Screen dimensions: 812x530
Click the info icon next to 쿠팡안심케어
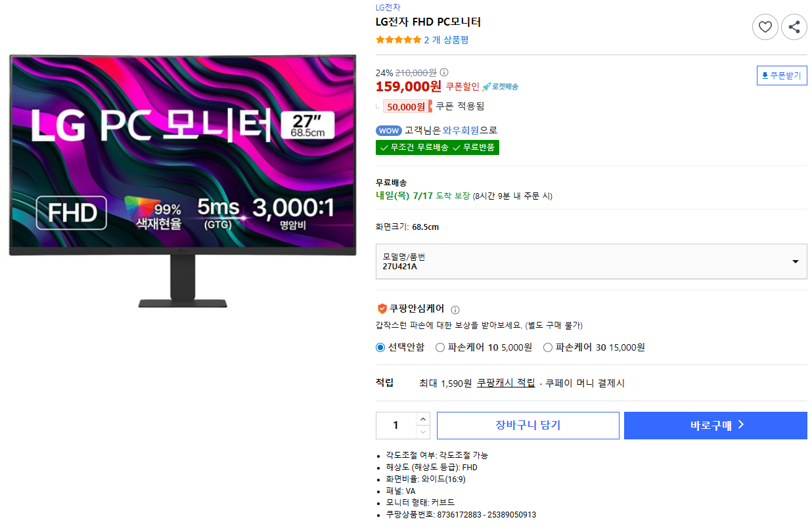pos(455,309)
